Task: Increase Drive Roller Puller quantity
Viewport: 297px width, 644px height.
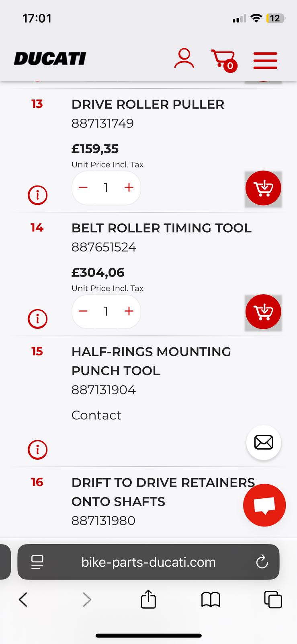Action: (129, 188)
